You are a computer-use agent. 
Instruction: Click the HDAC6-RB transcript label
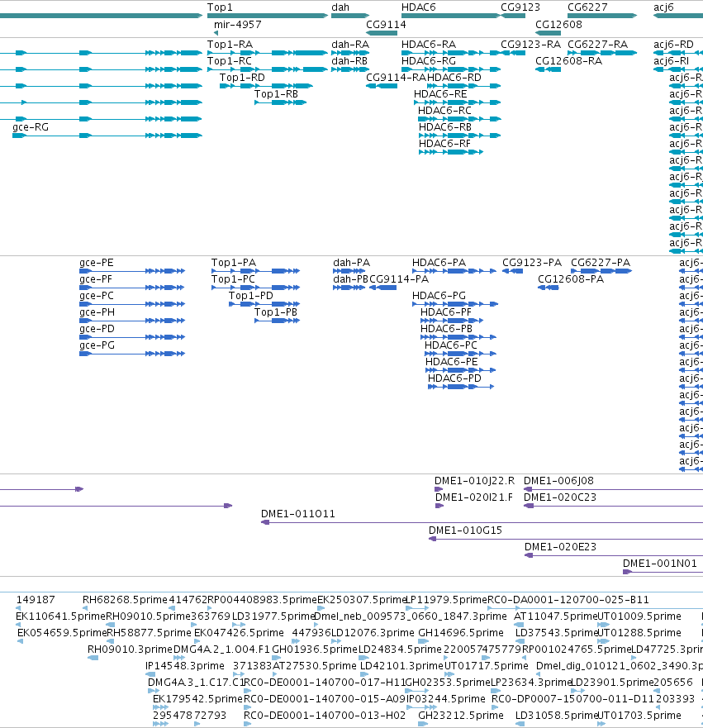[x=444, y=127]
